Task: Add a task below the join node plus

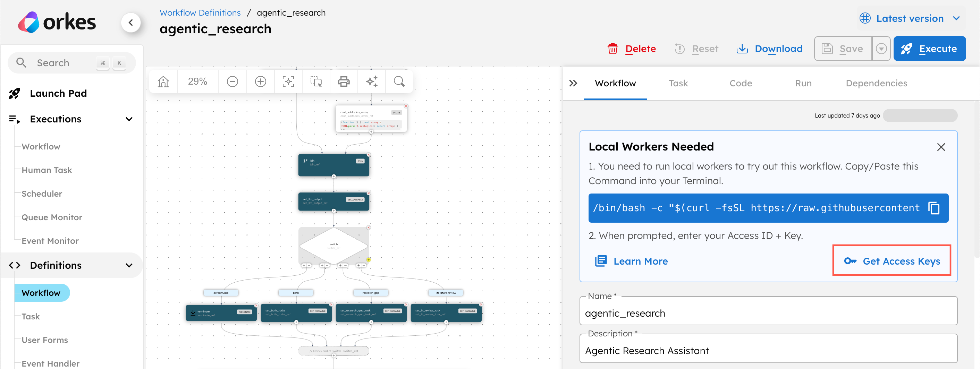Action: tap(333, 176)
